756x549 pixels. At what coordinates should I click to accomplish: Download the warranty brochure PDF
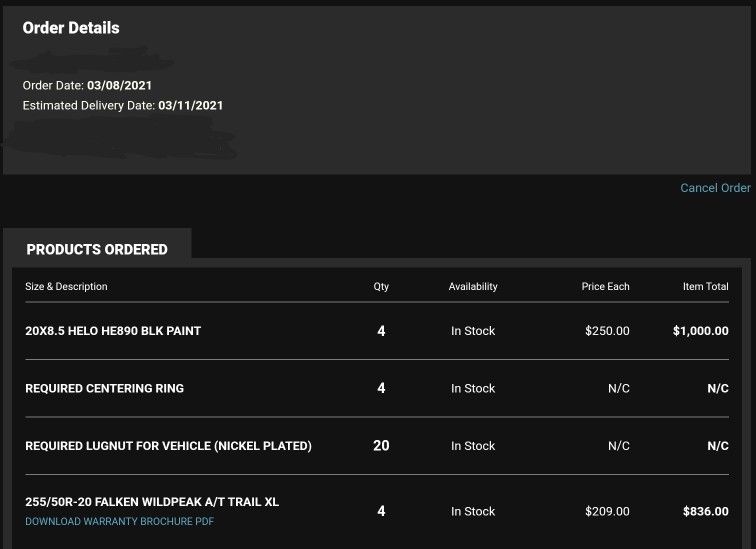pos(119,522)
